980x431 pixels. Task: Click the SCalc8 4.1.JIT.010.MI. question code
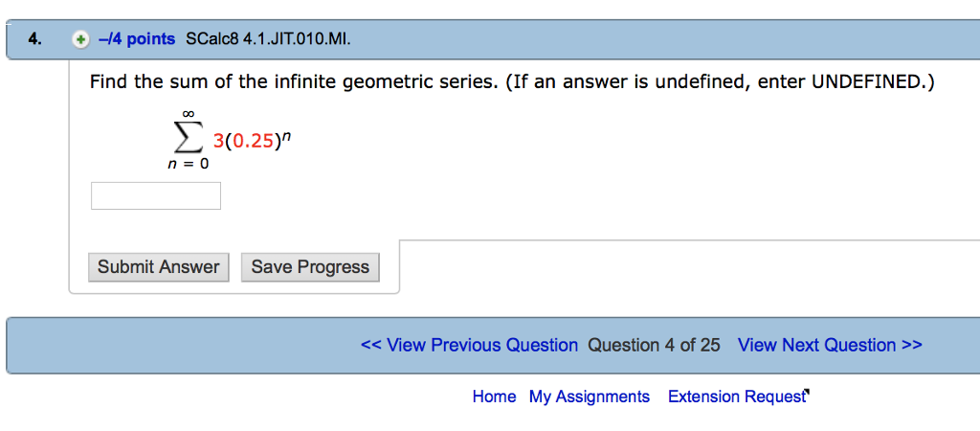[268, 39]
